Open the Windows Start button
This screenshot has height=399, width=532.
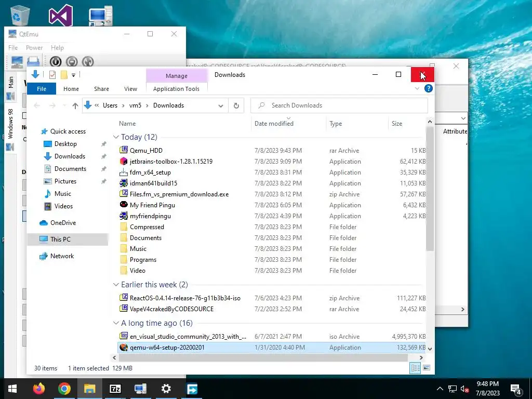[x=12, y=389]
